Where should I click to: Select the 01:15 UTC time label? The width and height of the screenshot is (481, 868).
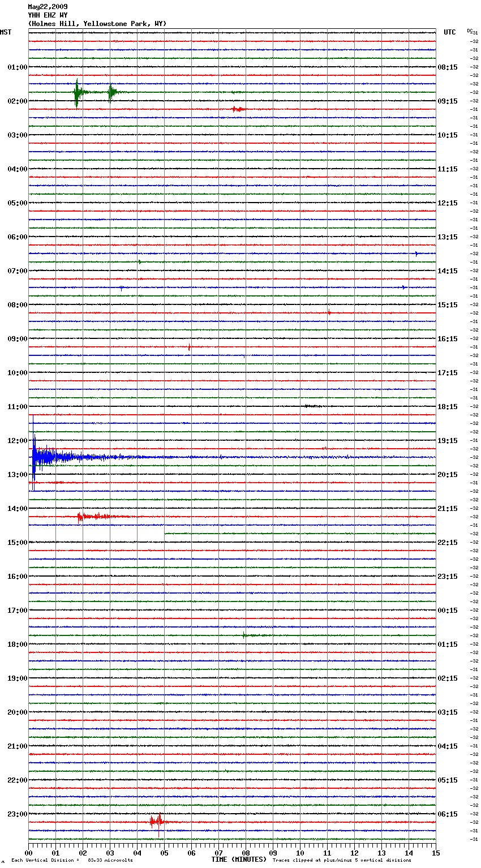pyautogui.click(x=448, y=644)
